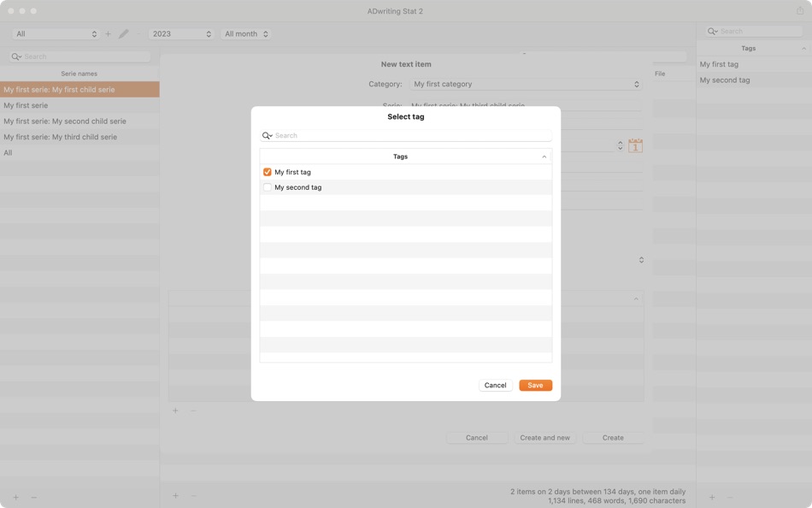The width and height of the screenshot is (812, 508).
Task: Cancel the Select tag dialog
Action: coord(495,385)
